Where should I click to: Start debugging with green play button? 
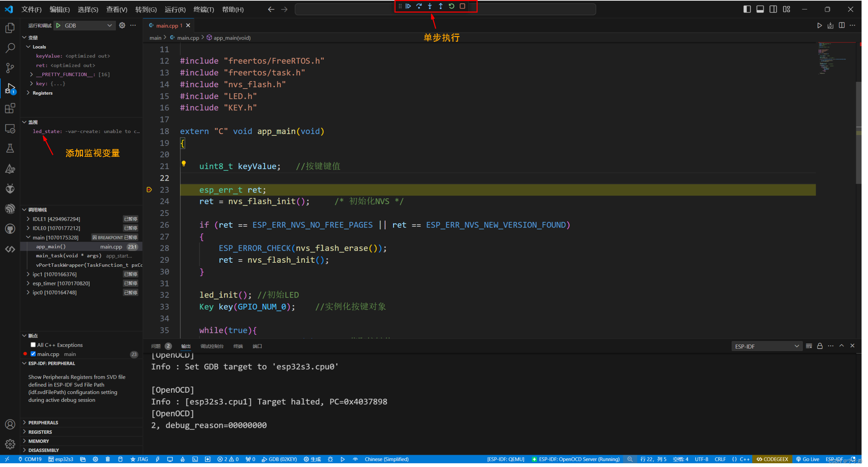[58, 25]
